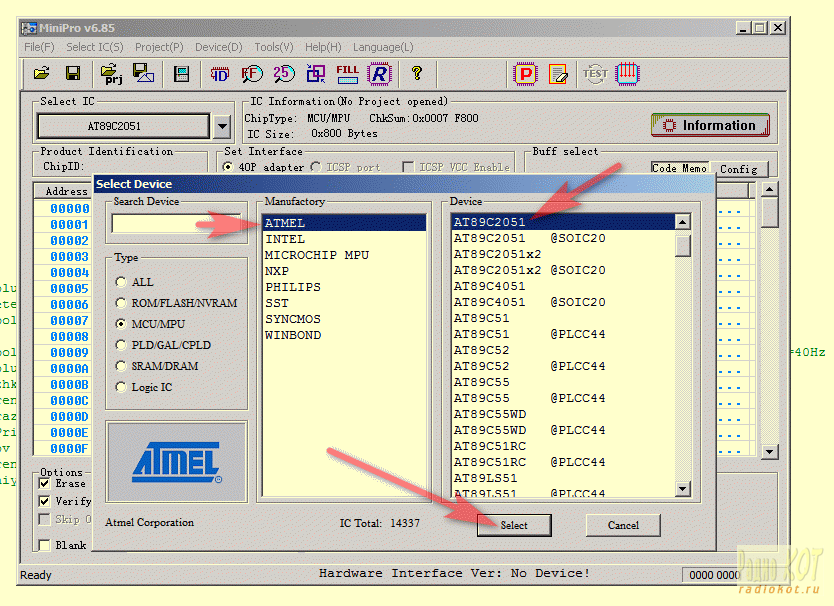Choose WINBOND in the Manufactory list

tap(344, 335)
